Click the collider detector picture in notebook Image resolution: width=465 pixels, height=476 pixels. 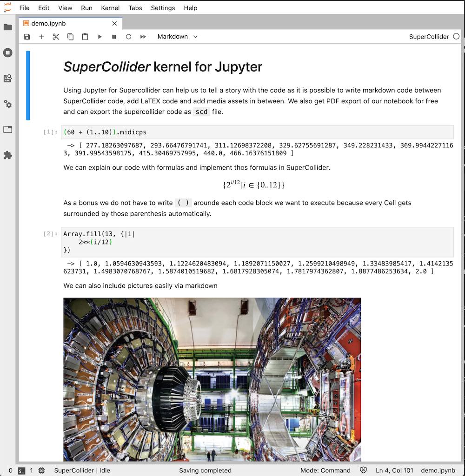point(212,379)
